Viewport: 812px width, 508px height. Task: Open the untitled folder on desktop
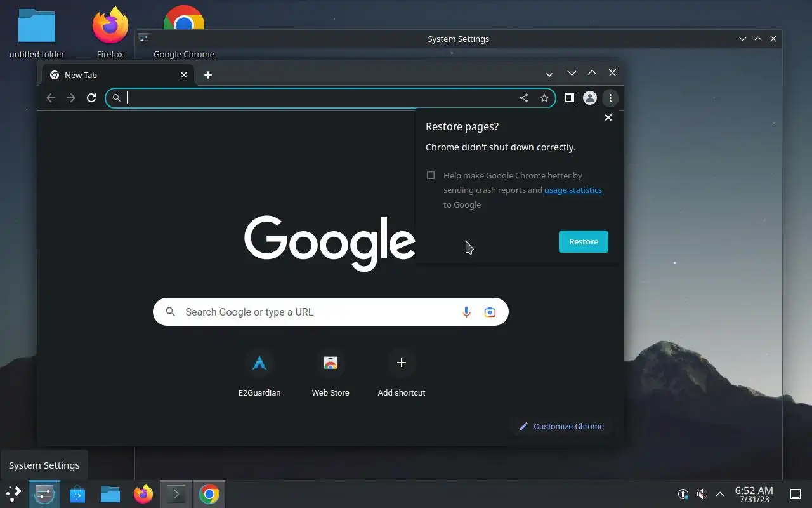(x=37, y=34)
